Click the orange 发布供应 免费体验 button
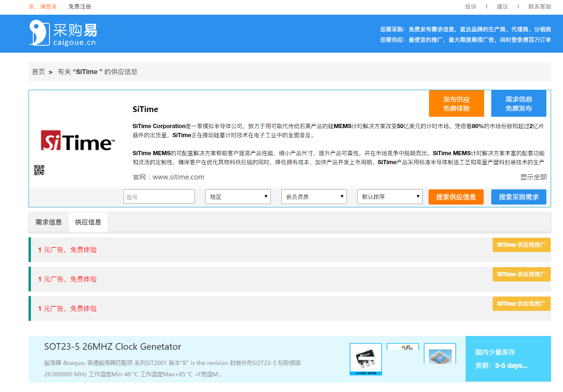Viewport: 563px width, 392px height. 456,103
